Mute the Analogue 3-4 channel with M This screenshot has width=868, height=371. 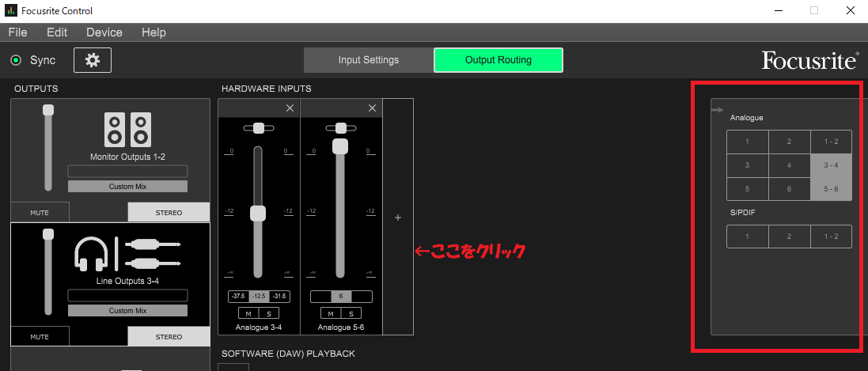tap(248, 313)
